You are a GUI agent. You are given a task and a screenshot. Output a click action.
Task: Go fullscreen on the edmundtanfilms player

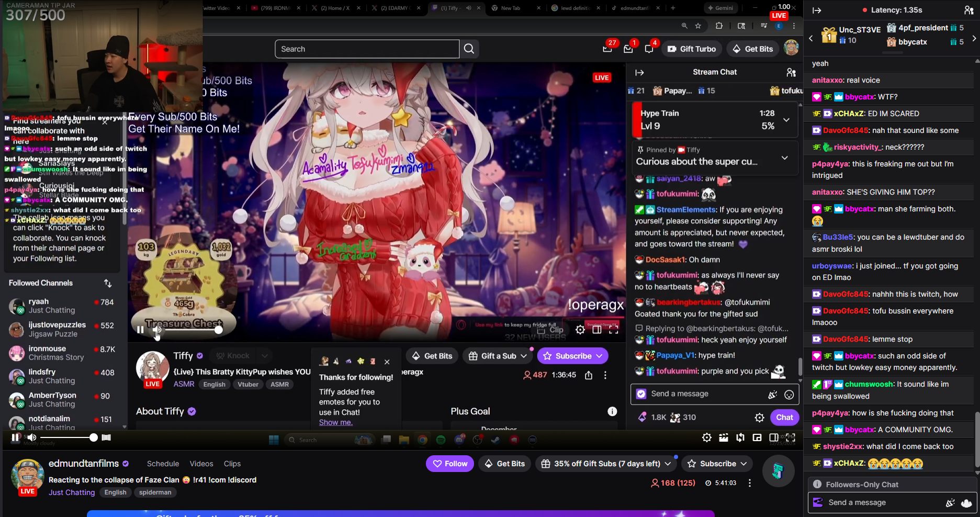tap(791, 437)
